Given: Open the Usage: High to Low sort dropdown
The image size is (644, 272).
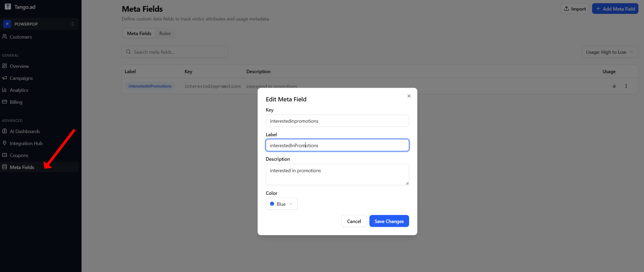Looking at the screenshot, I should 610,52.
